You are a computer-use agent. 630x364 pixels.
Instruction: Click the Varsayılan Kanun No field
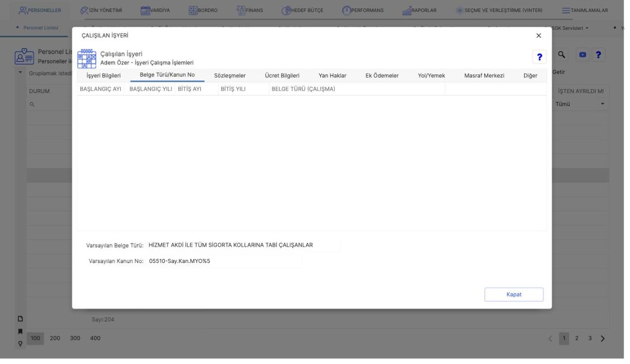click(x=224, y=261)
